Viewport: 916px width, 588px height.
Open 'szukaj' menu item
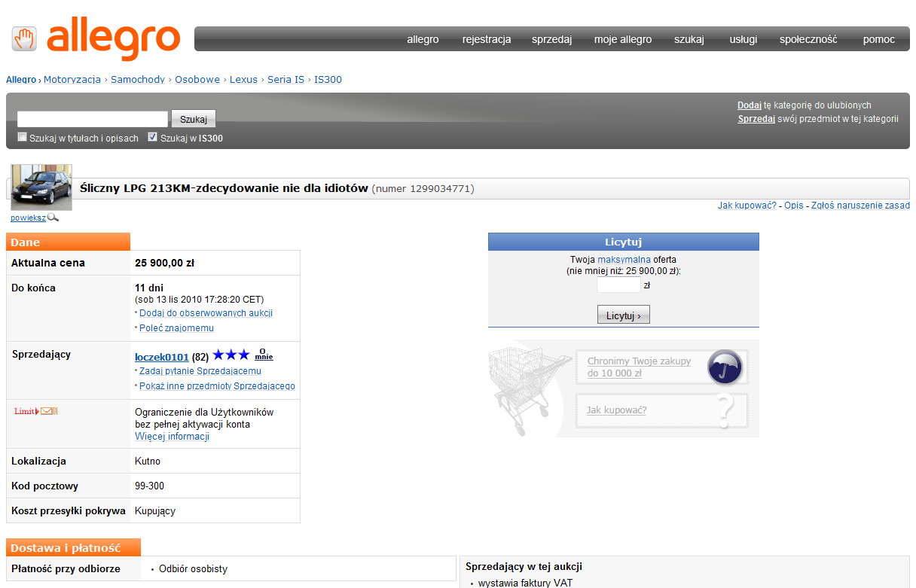pos(689,39)
